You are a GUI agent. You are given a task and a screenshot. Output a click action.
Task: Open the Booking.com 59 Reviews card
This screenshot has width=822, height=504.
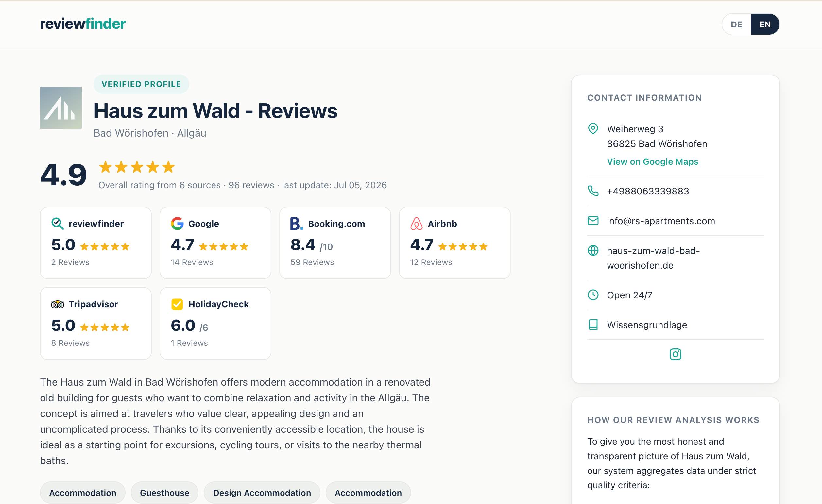tap(335, 243)
